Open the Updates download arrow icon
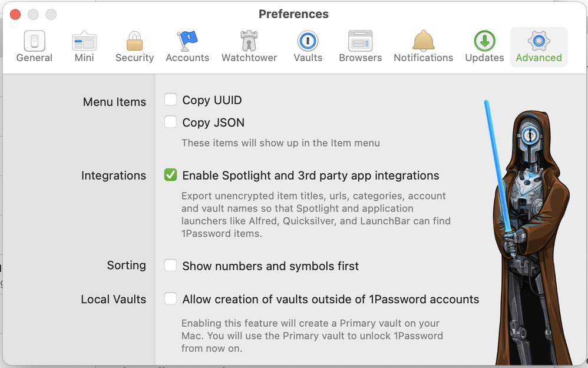 tap(484, 41)
